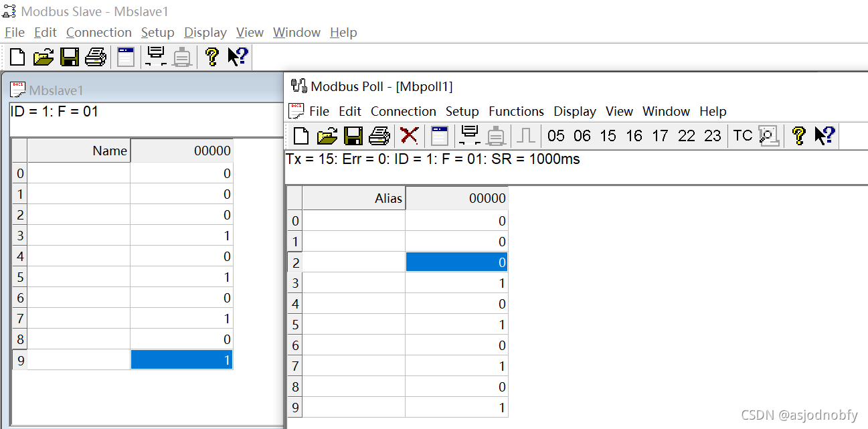Open Connection menu in Modbus Poll
The height and width of the screenshot is (429, 868).
point(404,111)
